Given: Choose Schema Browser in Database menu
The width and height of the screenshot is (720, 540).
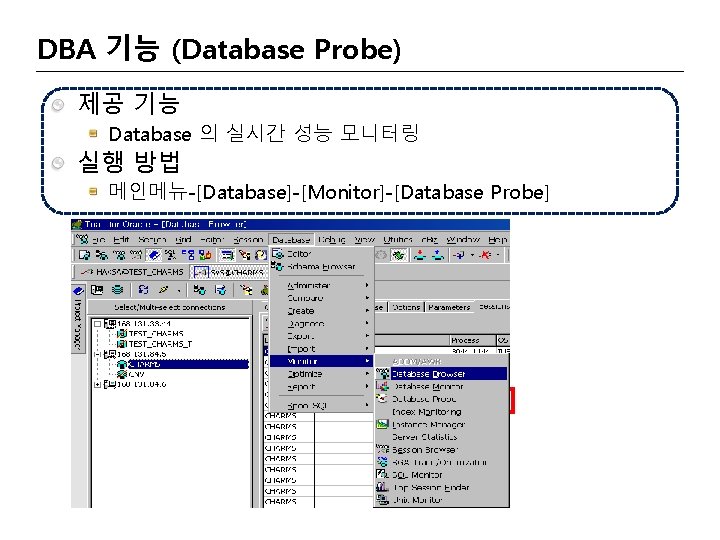Looking at the screenshot, I should pyautogui.click(x=321, y=266).
